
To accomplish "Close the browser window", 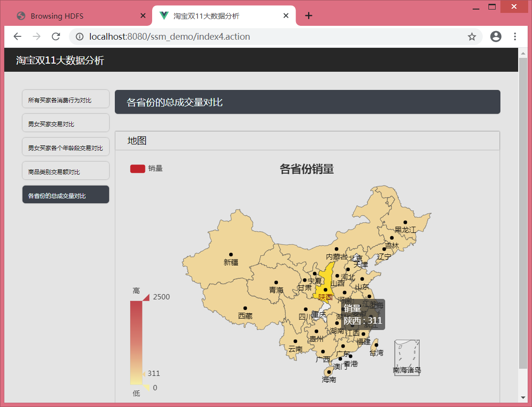I will coord(514,7).
